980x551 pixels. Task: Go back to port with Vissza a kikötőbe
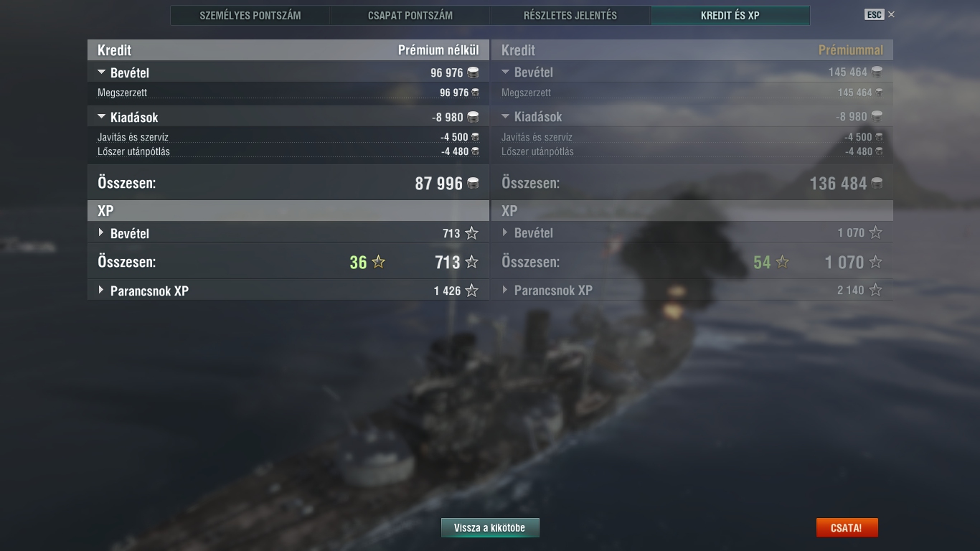click(x=490, y=528)
